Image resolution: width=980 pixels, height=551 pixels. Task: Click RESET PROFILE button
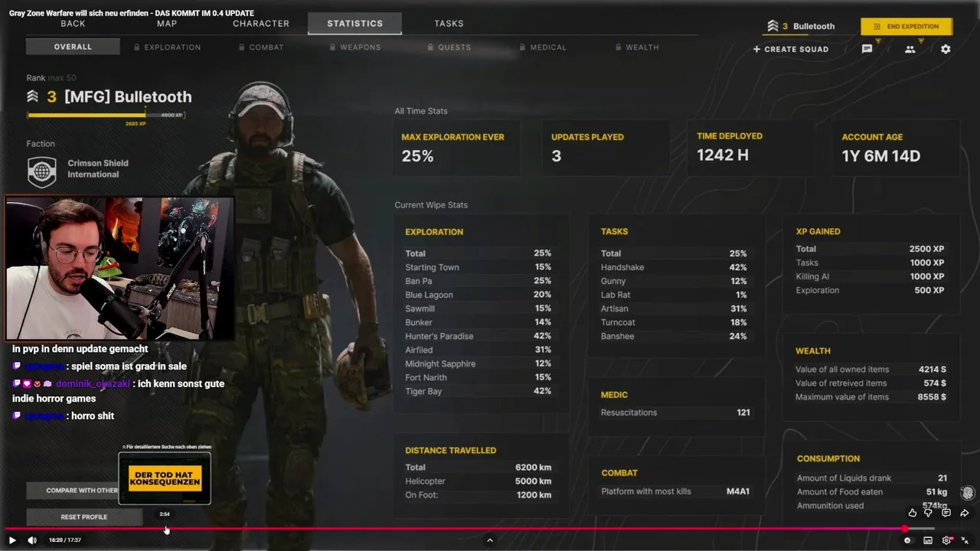pos(84,517)
